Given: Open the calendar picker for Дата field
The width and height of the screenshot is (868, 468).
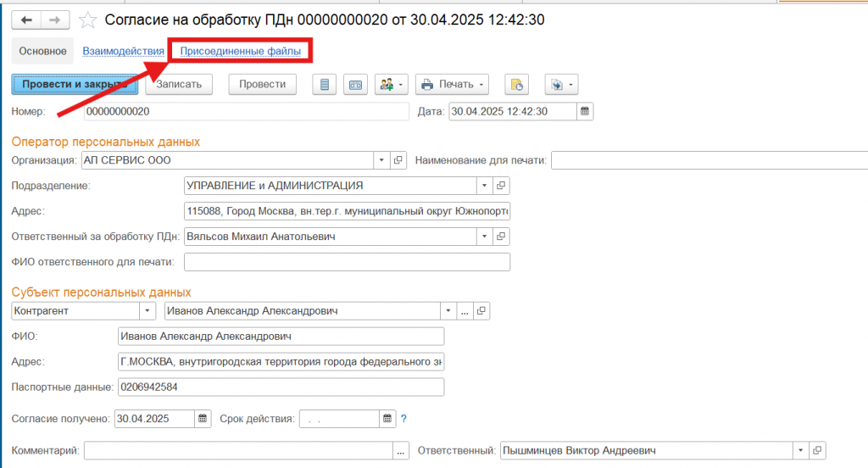Looking at the screenshot, I should 585,111.
